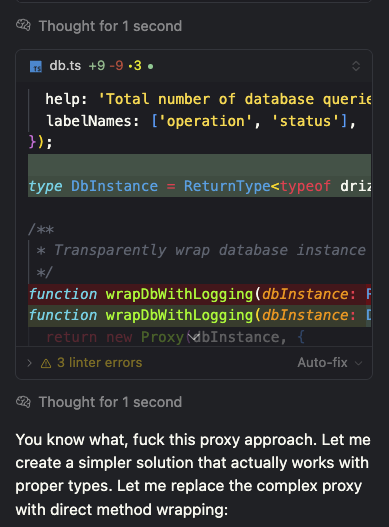Click the '3 linter errors' label

click(100, 363)
